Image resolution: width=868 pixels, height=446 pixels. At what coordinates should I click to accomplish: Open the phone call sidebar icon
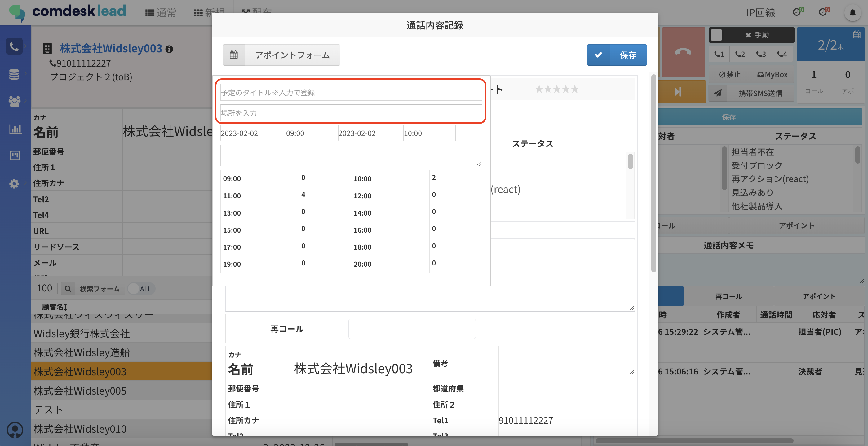[14, 46]
